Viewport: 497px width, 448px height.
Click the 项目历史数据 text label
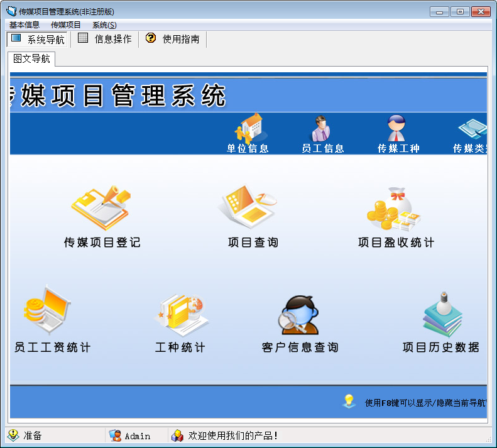point(441,347)
